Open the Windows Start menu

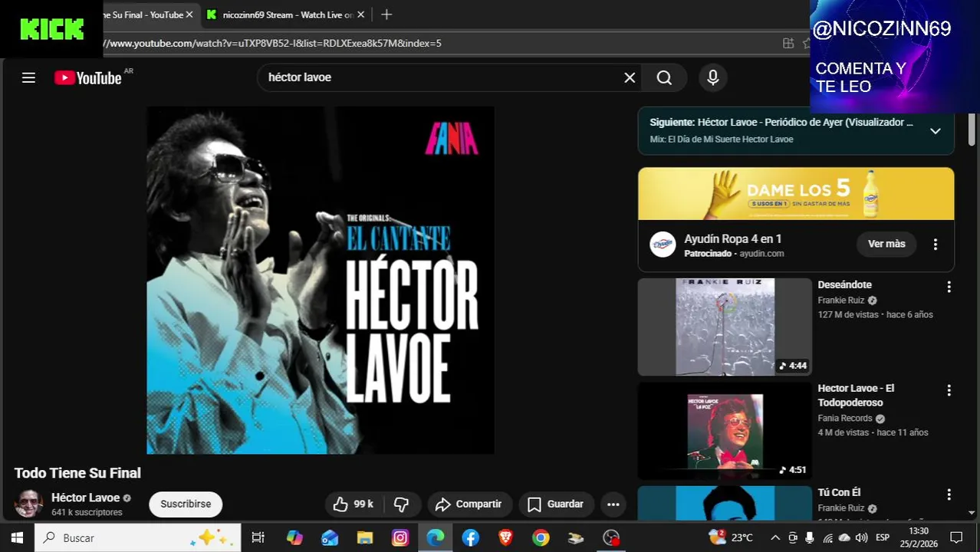[17, 537]
